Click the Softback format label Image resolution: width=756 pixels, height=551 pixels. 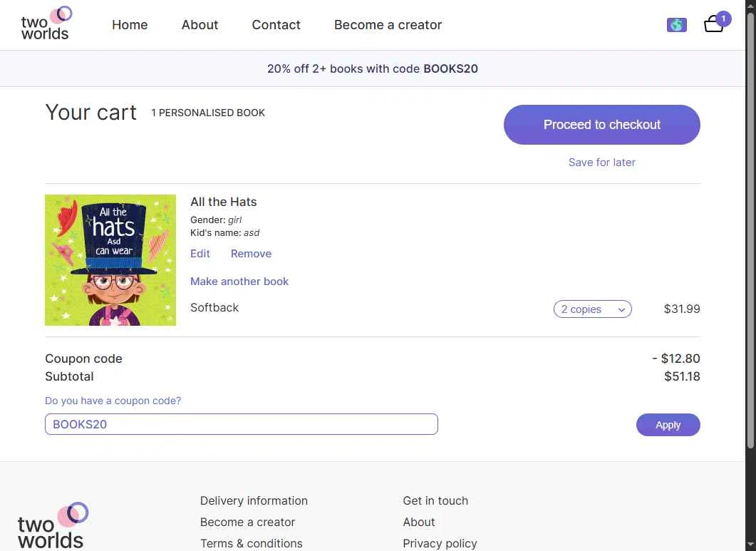[x=214, y=307]
